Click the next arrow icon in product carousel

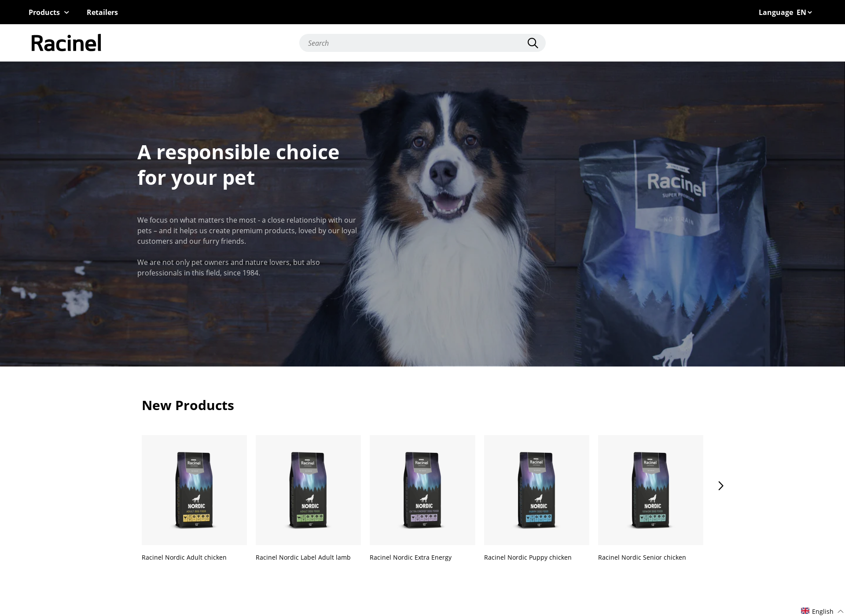(721, 485)
